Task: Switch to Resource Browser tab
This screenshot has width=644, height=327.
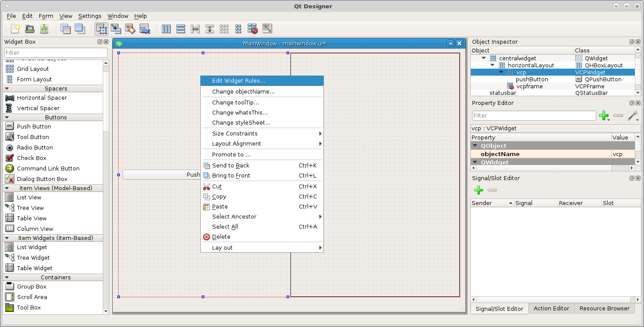Action: [604, 308]
